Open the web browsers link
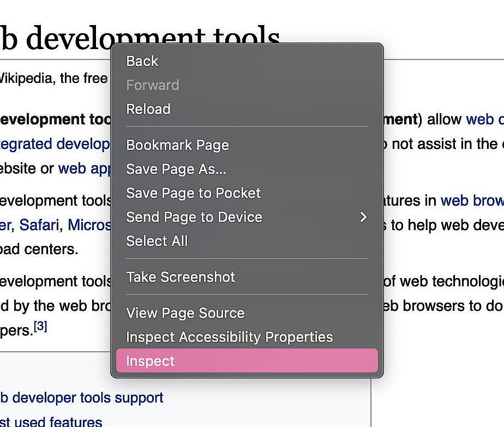 tap(471, 201)
